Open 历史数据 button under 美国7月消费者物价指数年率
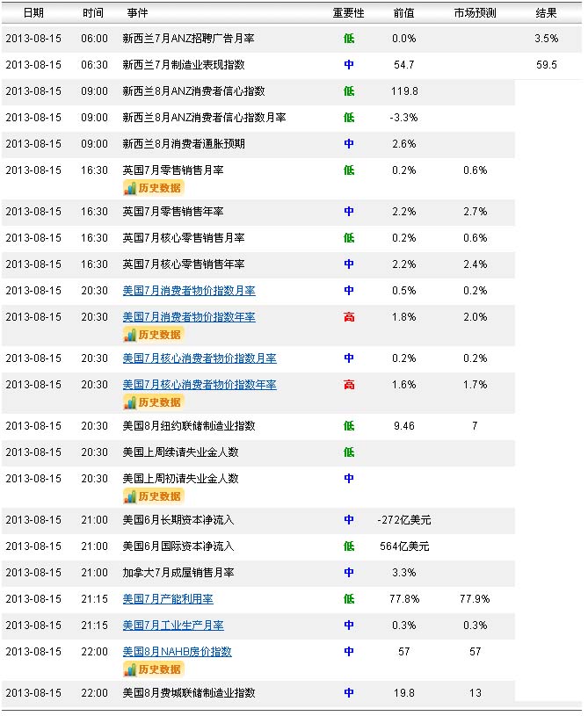Screen dimensions: 588x716 [x=154, y=336]
